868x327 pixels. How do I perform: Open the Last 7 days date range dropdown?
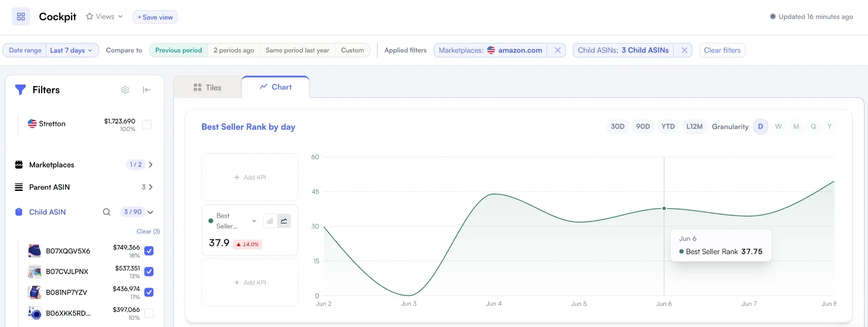(x=72, y=50)
